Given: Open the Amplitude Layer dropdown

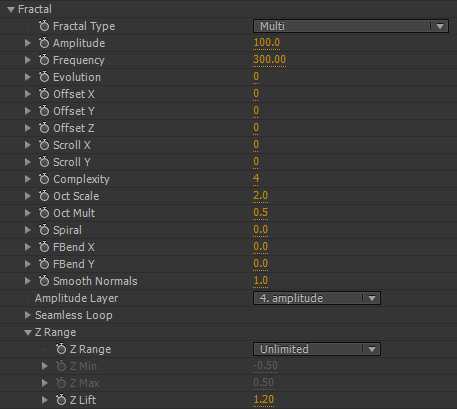Looking at the screenshot, I should [317, 298].
